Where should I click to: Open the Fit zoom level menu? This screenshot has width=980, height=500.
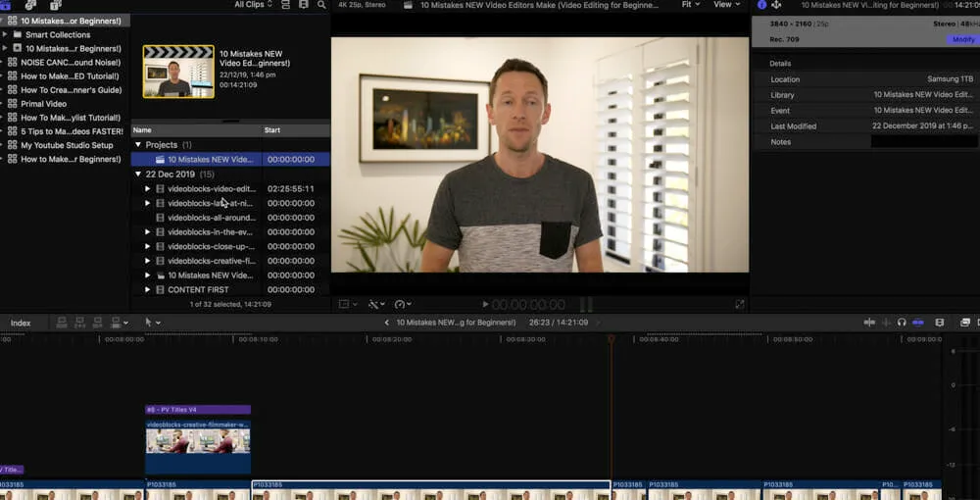pos(691,5)
